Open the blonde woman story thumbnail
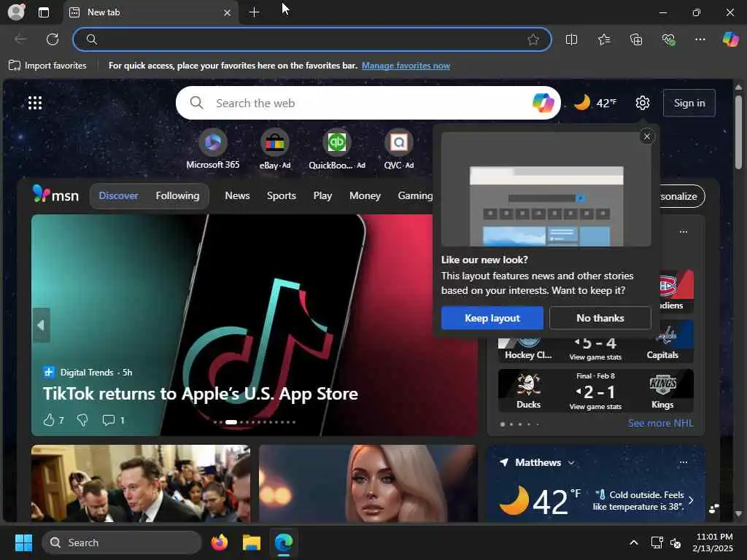This screenshot has height=560, width=747. (x=368, y=483)
